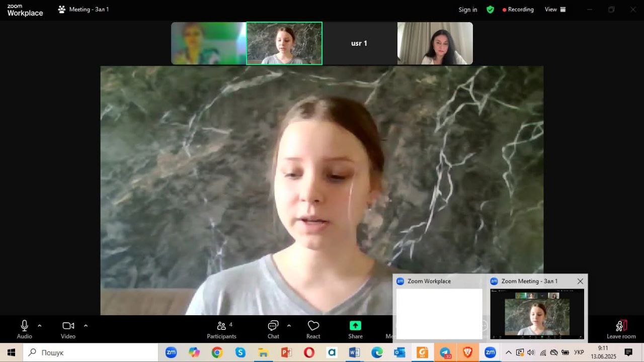Expand audio options arrow next to Audio
This screenshot has height=362, width=644.
[40, 326]
